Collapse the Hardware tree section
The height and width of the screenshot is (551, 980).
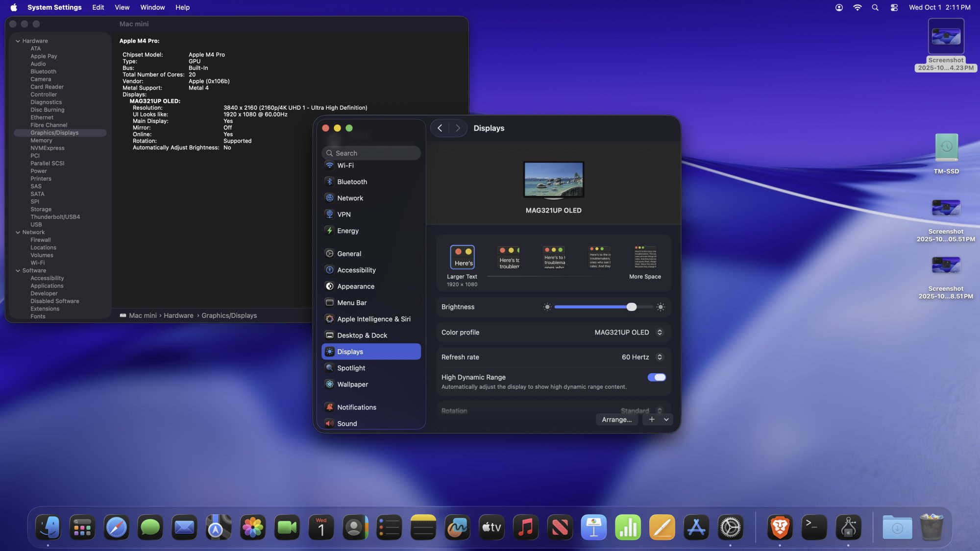(x=18, y=41)
